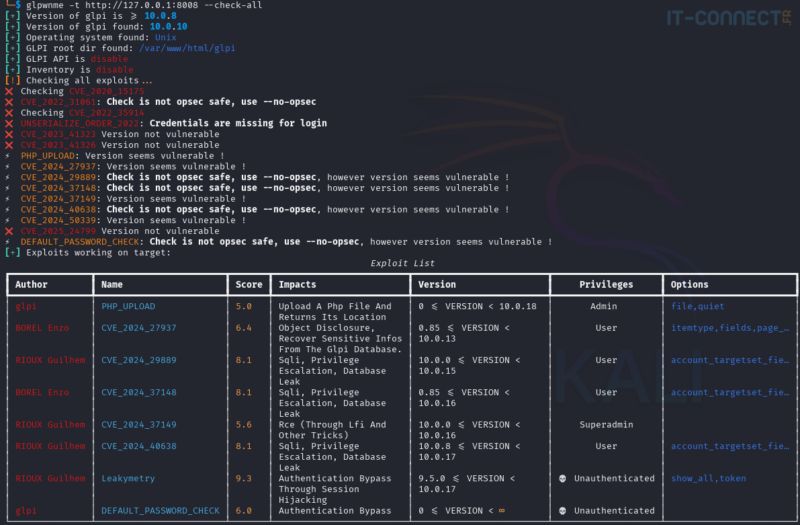Click the 9.3 score of Leakymetry
The image size is (800, 525).
point(243,479)
